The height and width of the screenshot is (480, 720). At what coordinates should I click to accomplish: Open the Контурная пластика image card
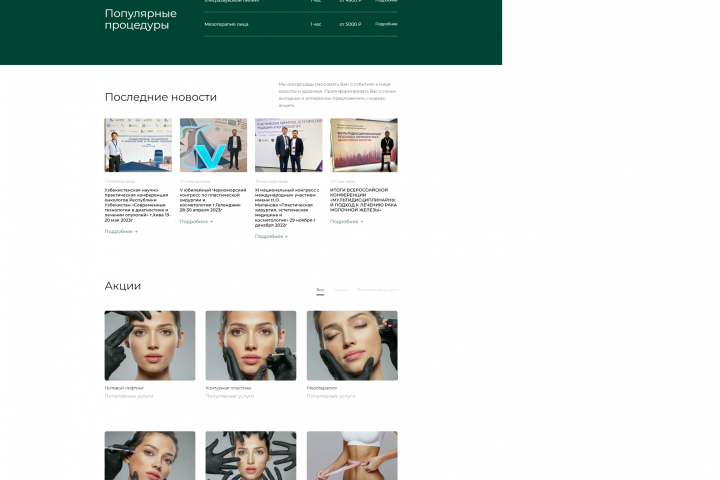pos(251,345)
